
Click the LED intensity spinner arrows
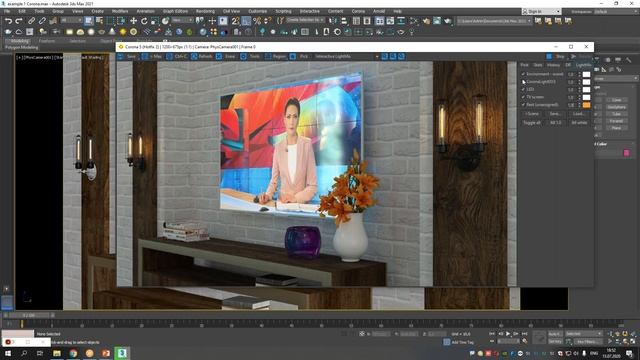pyautogui.click(x=580, y=89)
